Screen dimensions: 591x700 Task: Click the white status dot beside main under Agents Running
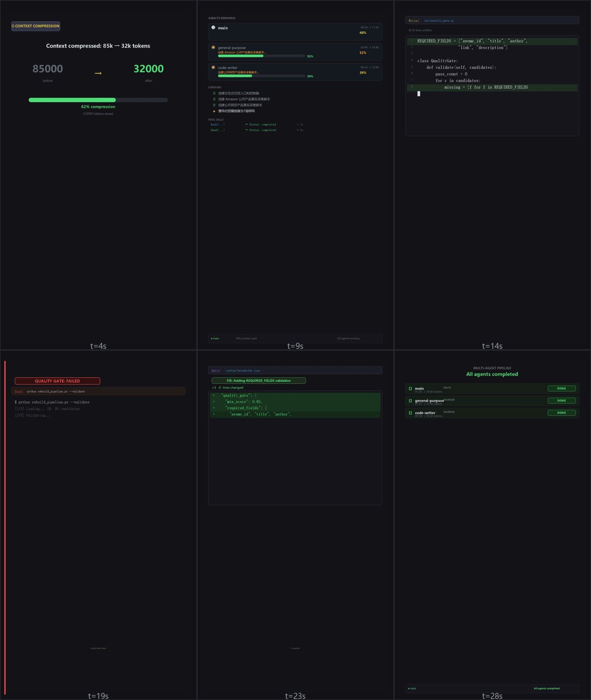[x=213, y=27]
